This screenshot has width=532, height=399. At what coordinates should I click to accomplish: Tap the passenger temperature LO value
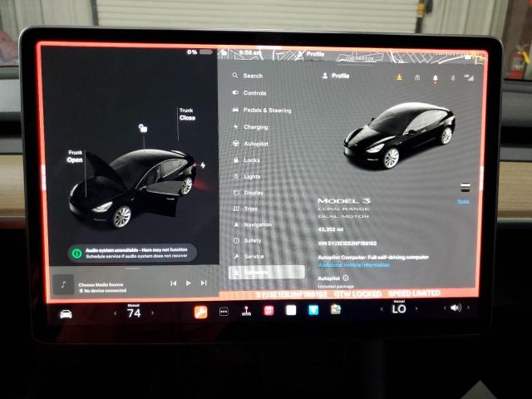399,308
